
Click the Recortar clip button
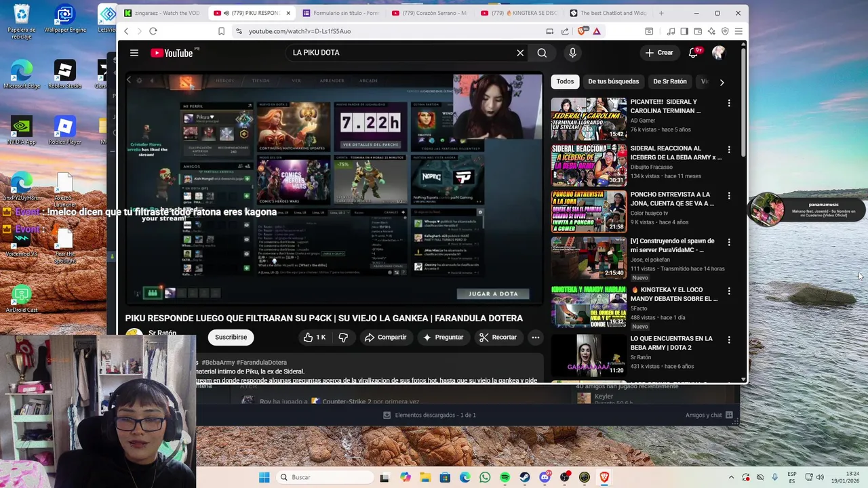click(498, 337)
